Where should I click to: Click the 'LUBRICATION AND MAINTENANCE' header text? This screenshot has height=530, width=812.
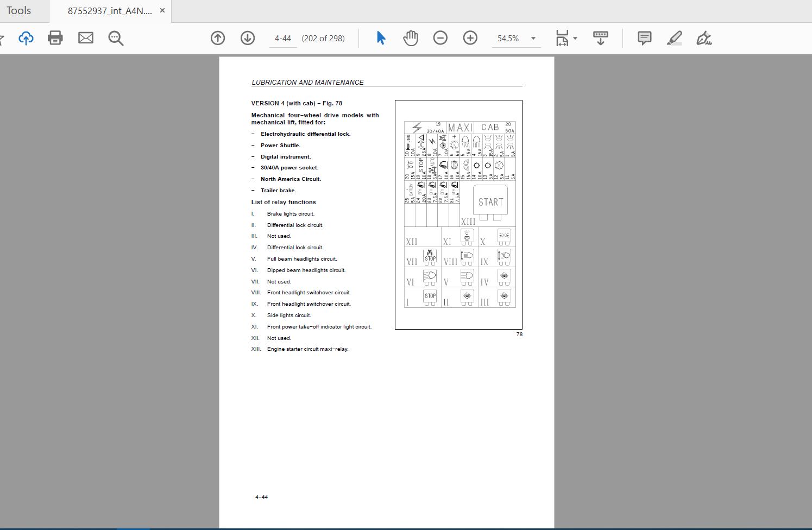tap(307, 83)
